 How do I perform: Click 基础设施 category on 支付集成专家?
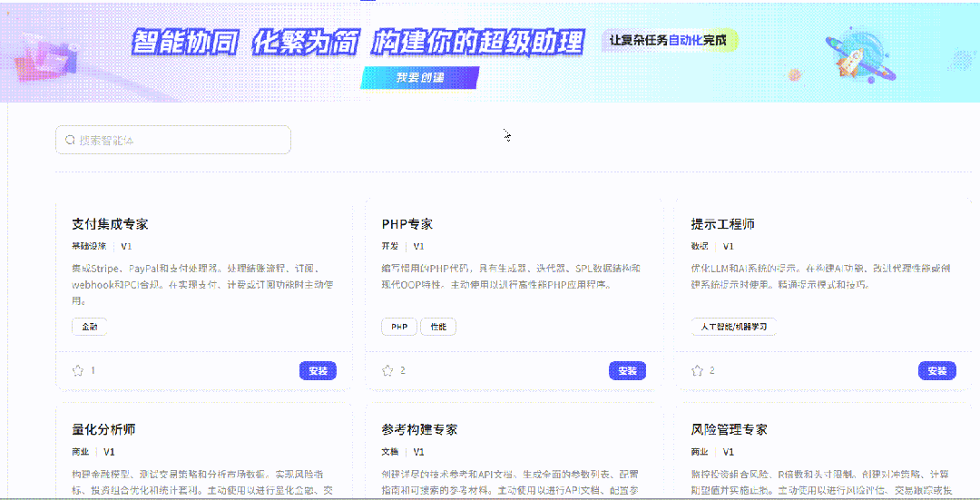[x=89, y=246]
